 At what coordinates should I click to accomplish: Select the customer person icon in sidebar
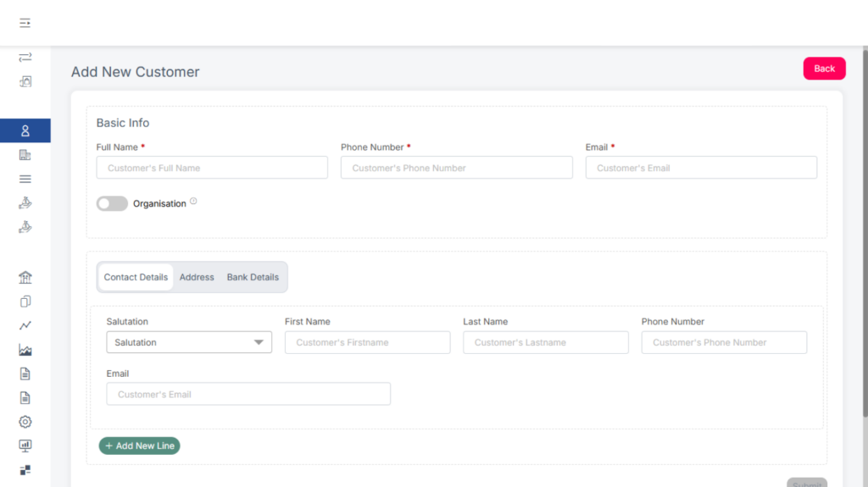tap(25, 130)
